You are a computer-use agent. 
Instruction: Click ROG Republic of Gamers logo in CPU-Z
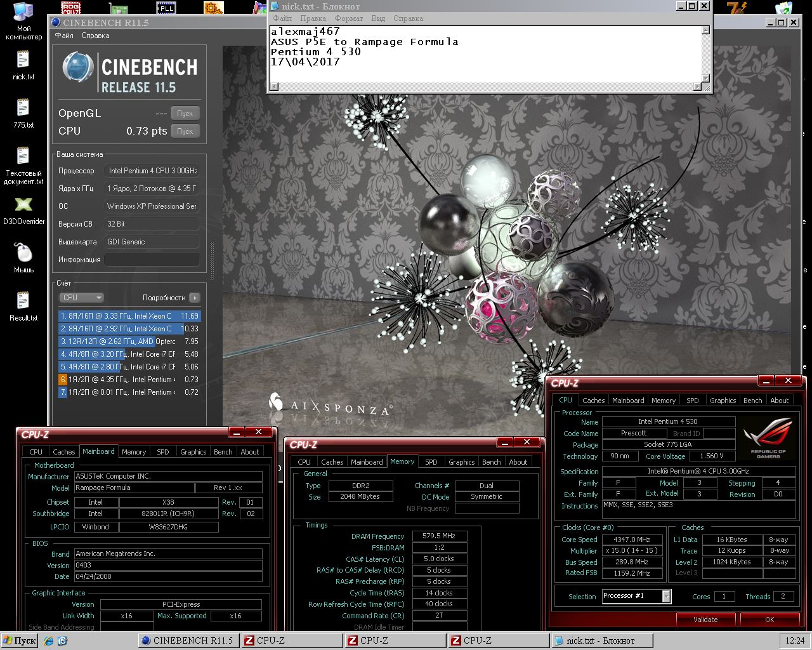point(768,439)
